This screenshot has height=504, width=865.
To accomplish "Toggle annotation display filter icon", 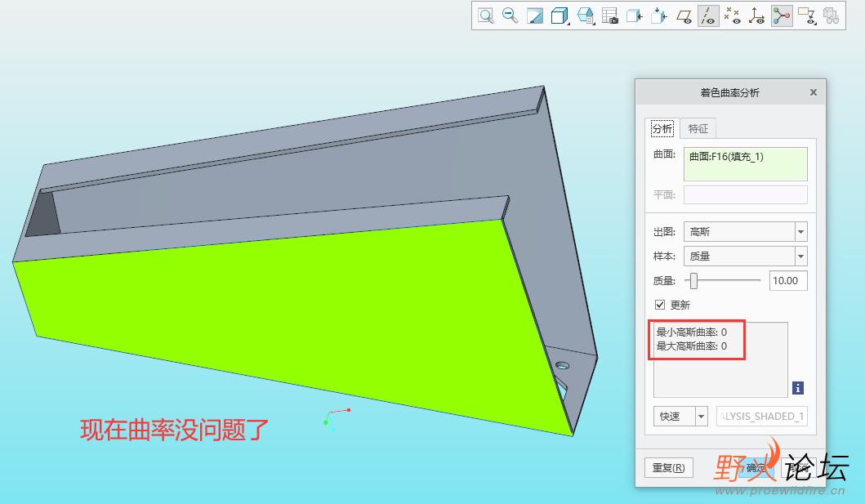I will coord(807,16).
